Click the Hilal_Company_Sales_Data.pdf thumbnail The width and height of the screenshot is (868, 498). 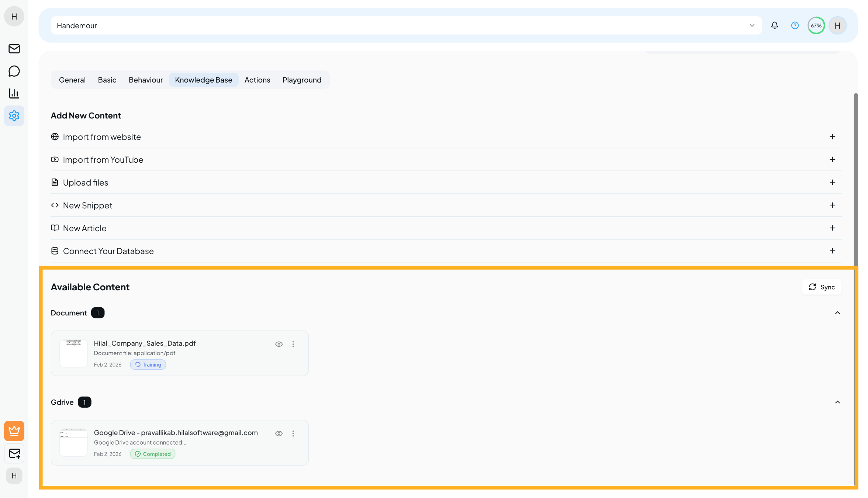tap(73, 353)
